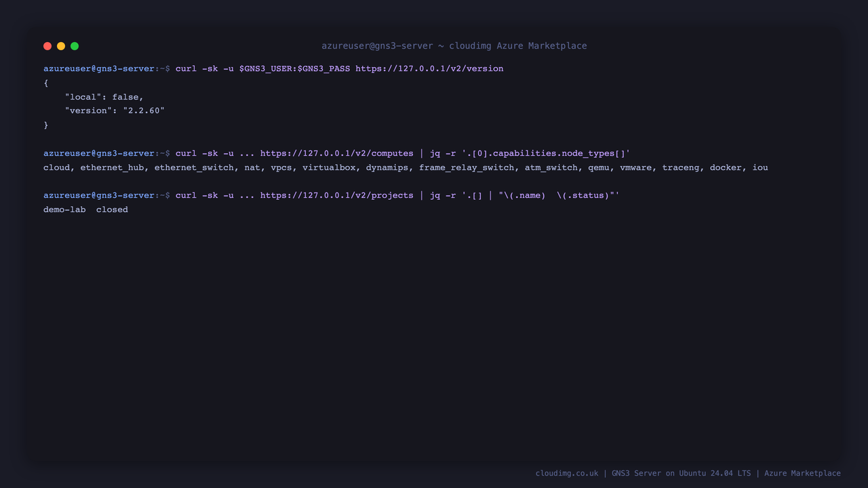Click 'docker' in the node types output

pos(726,167)
